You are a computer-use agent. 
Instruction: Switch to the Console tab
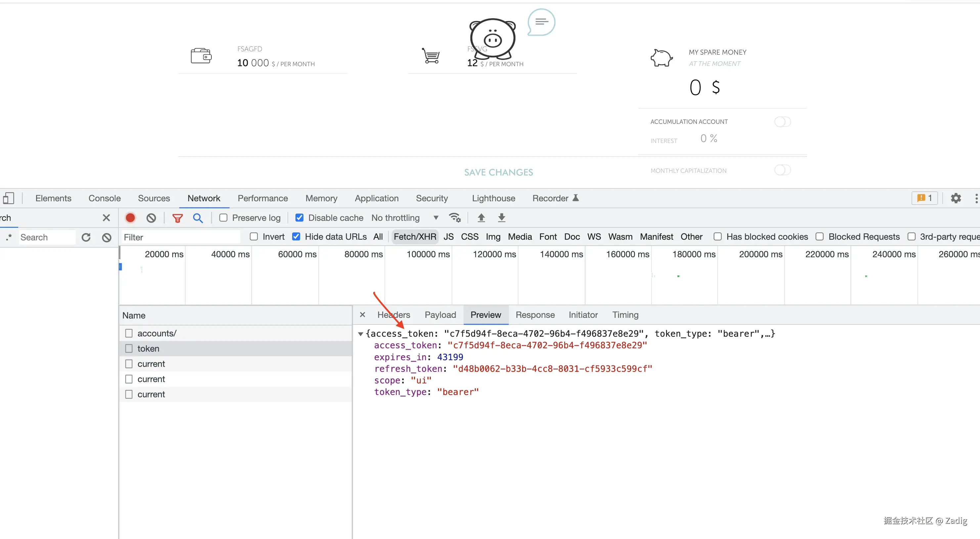point(104,198)
